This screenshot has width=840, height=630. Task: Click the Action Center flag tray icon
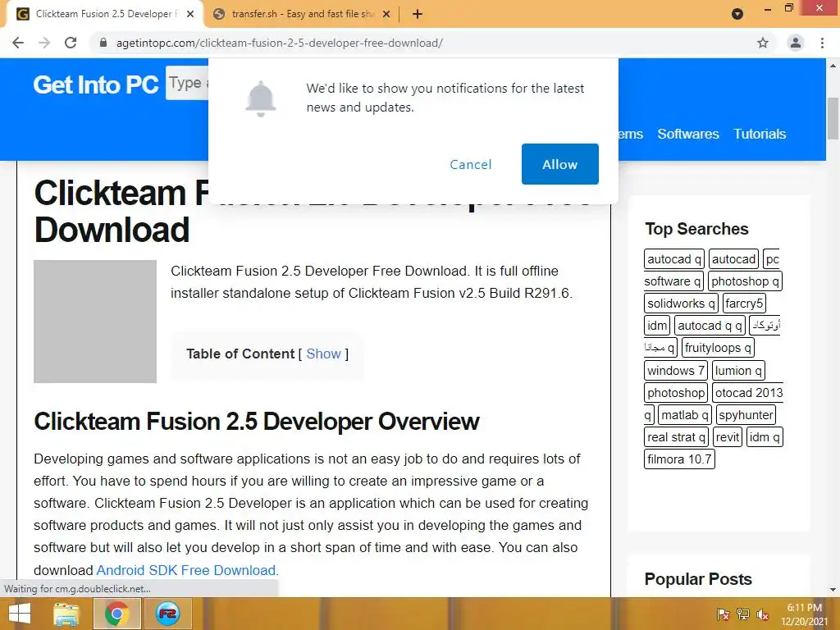point(723,614)
